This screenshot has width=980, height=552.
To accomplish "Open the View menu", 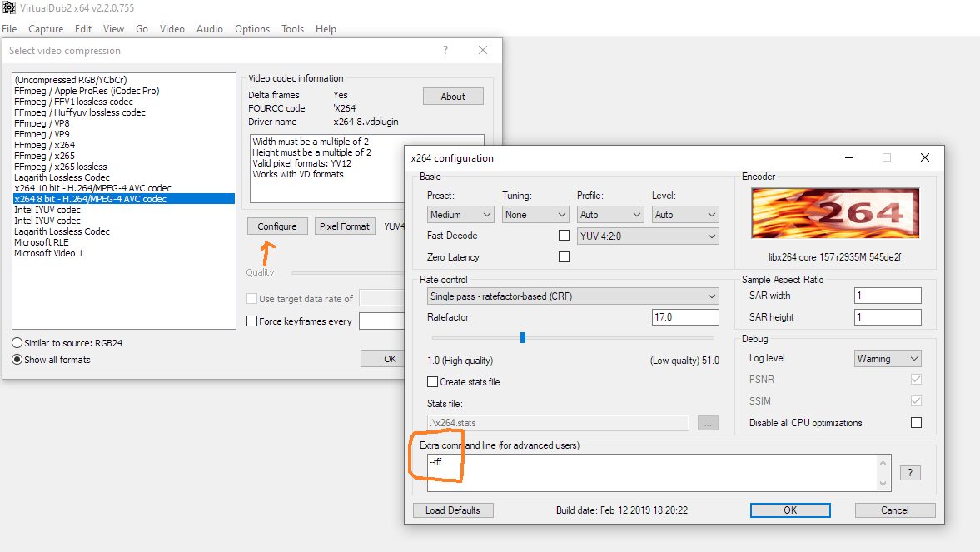I will (x=114, y=29).
